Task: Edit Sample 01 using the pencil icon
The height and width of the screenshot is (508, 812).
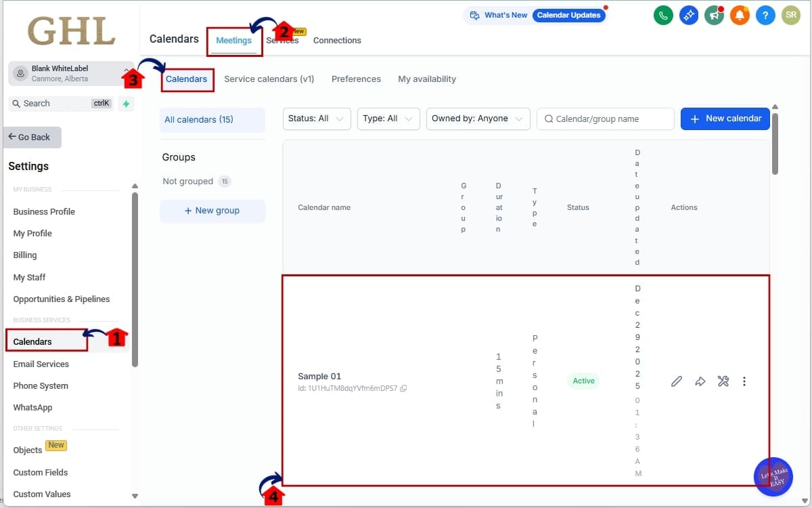Action: [676, 381]
